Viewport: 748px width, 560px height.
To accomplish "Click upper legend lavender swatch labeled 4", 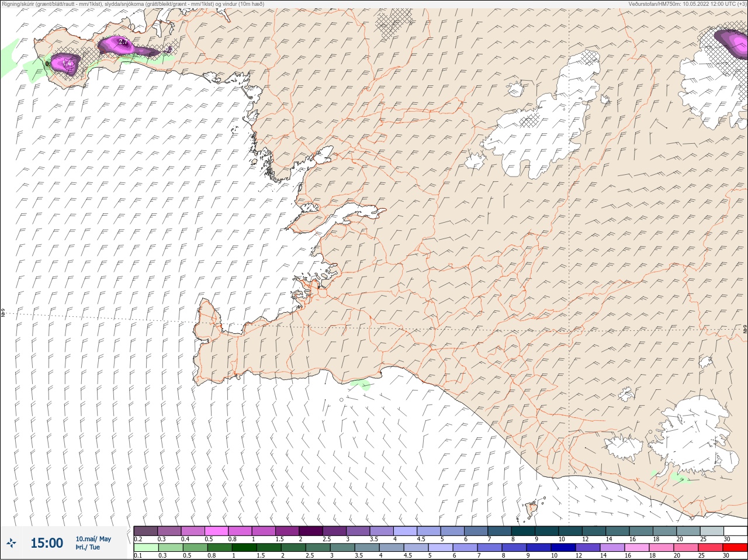I will tap(406, 531).
